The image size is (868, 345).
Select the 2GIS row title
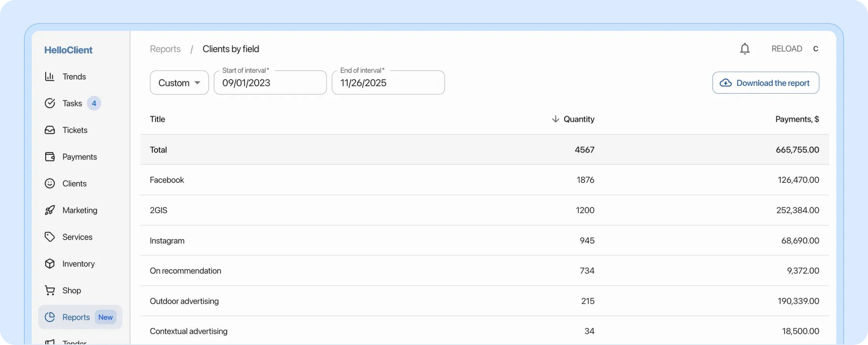coord(158,210)
